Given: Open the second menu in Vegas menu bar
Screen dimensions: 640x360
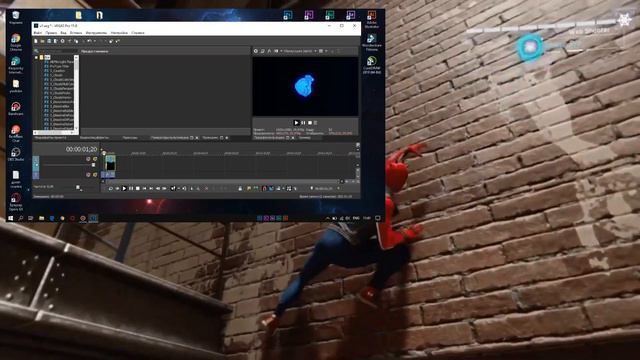Looking at the screenshot, I should click(51, 33).
